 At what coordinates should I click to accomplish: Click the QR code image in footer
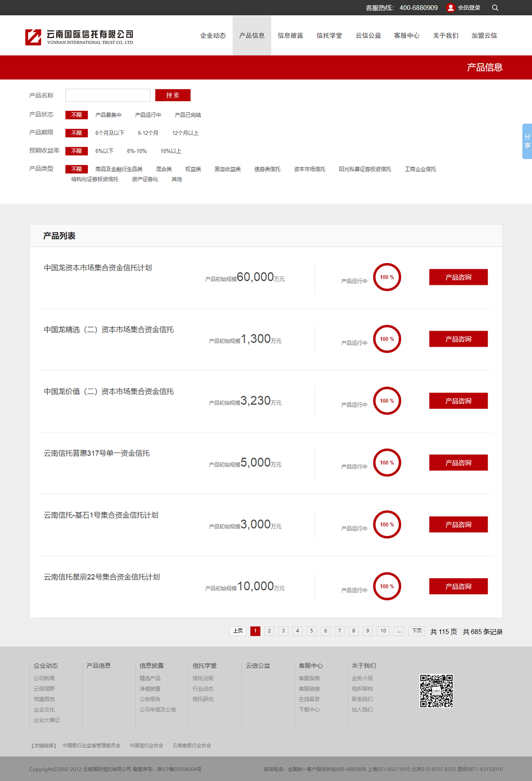(436, 691)
